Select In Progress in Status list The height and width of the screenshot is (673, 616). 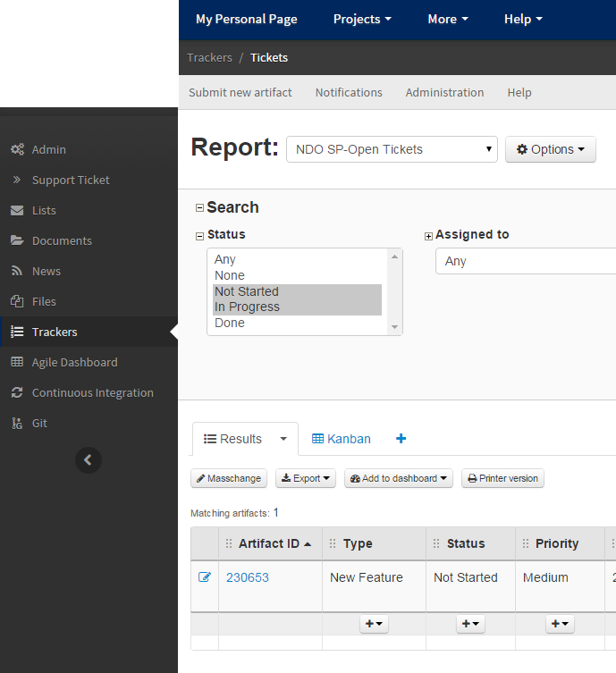pyautogui.click(x=297, y=307)
